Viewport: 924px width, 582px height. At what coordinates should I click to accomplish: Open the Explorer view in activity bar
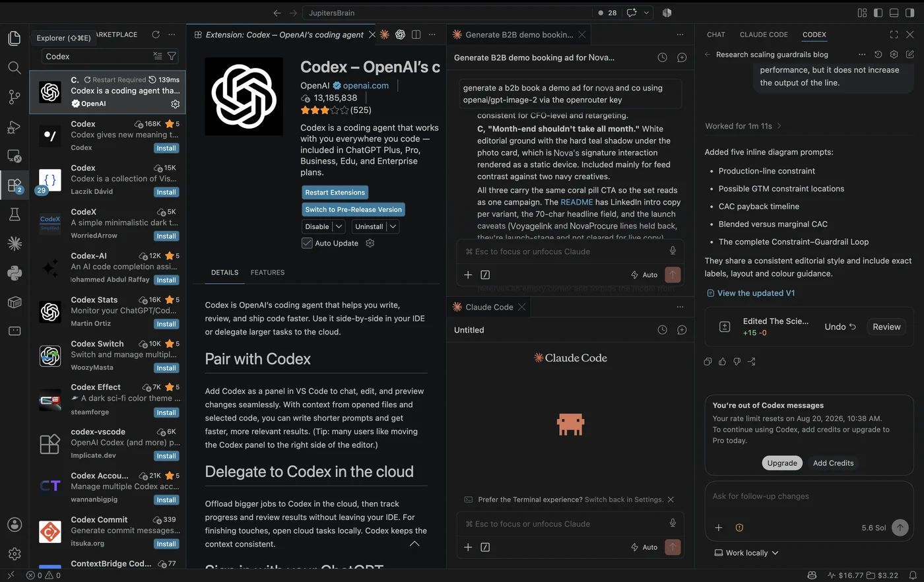tap(14, 38)
